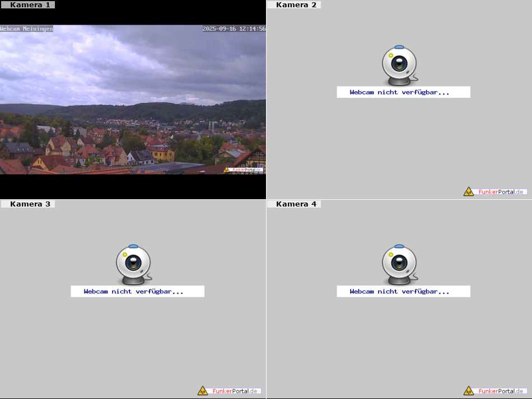Image resolution: width=532 pixels, height=399 pixels.
Task: Click the Kamera 1 label
Action: [27, 4]
